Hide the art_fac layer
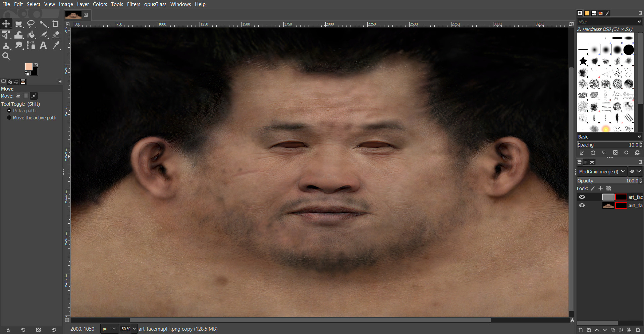This screenshot has height=334, width=644. [x=582, y=197]
